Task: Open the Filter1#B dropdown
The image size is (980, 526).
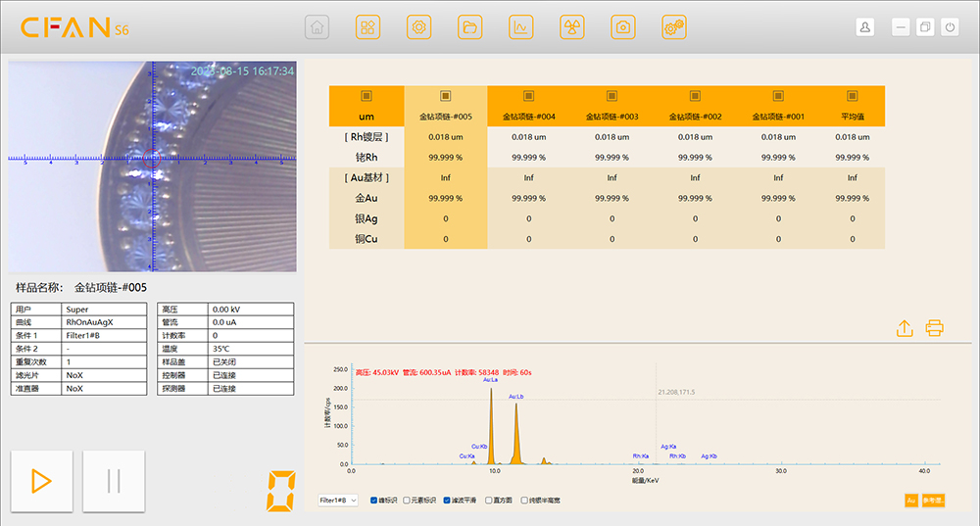Action: 337,501
